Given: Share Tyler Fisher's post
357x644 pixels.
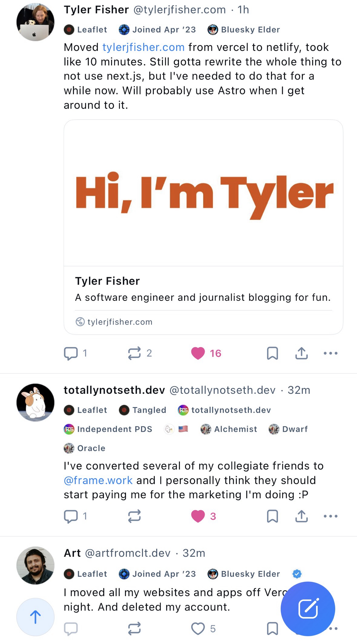Looking at the screenshot, I should tap(301, 353).
